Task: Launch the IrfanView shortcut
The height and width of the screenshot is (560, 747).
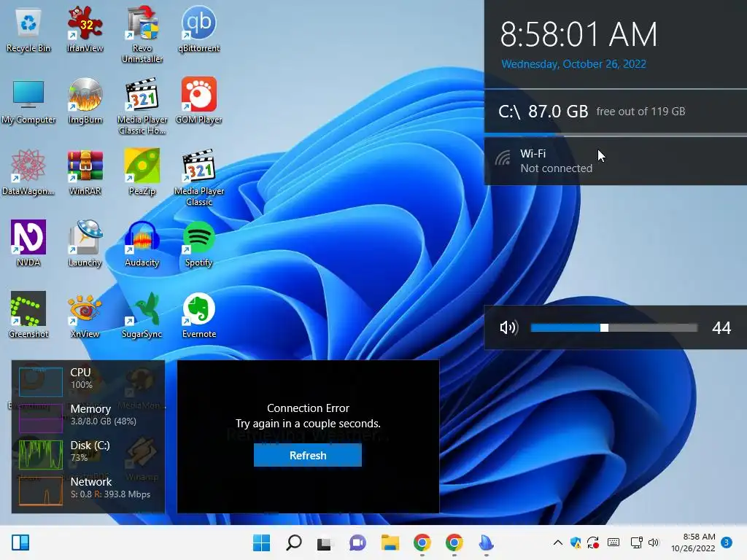Action: [x=85, y=29]
